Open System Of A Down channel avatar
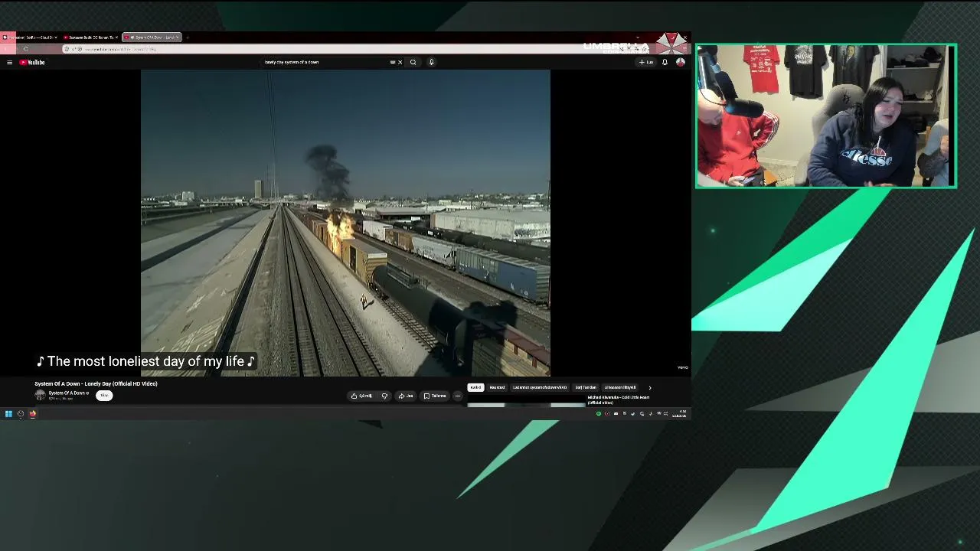 click(40, 395)
